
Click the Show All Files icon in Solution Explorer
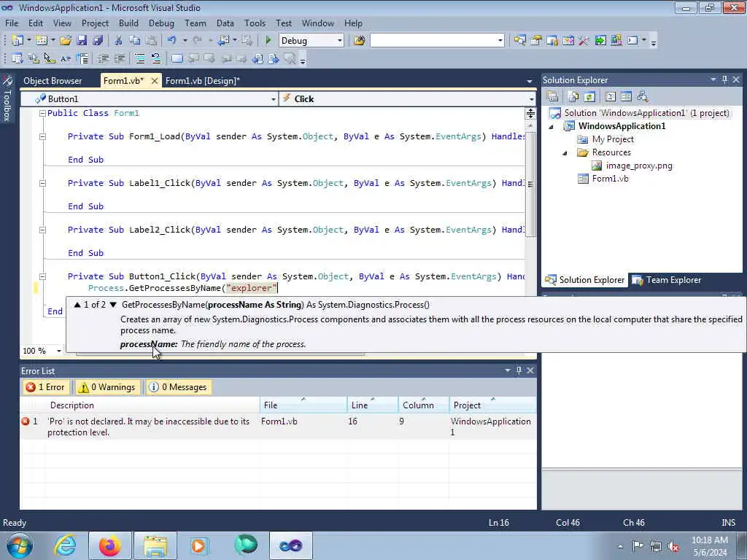click(573, 97)
